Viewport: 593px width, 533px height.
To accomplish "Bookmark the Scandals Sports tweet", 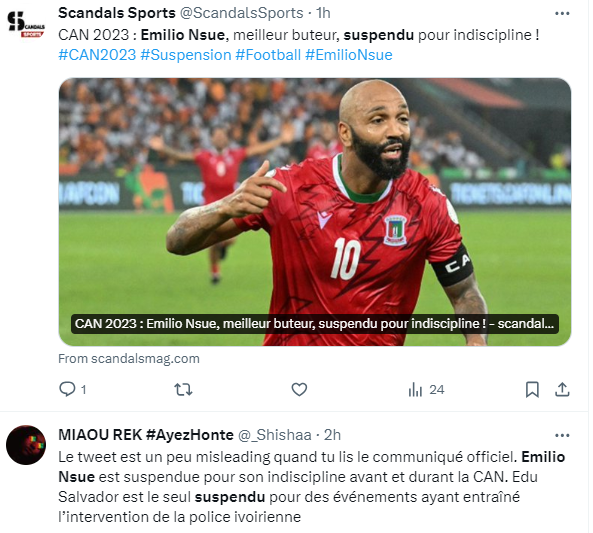I will point(532,390).
